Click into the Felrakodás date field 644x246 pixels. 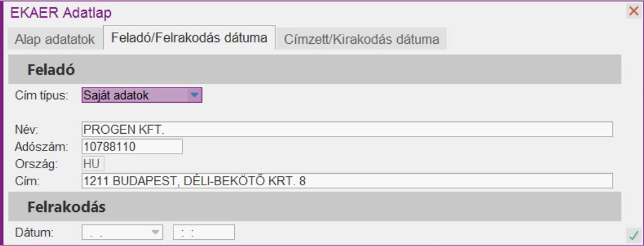coord(115,232)
